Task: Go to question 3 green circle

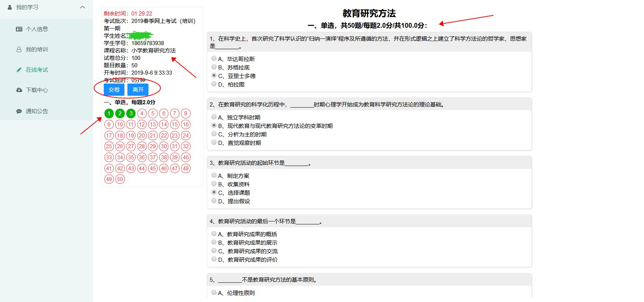Action: (x=131, y=113)
